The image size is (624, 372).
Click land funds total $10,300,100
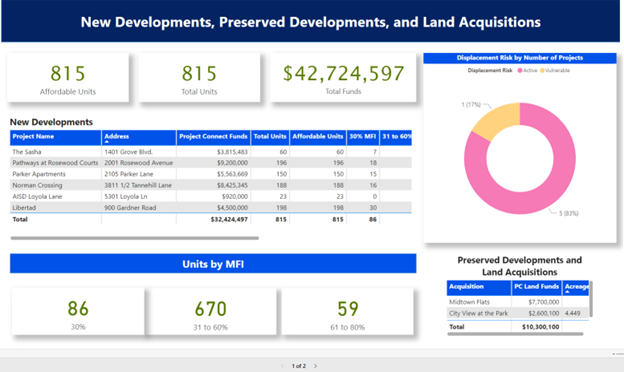tap(540, 327)
